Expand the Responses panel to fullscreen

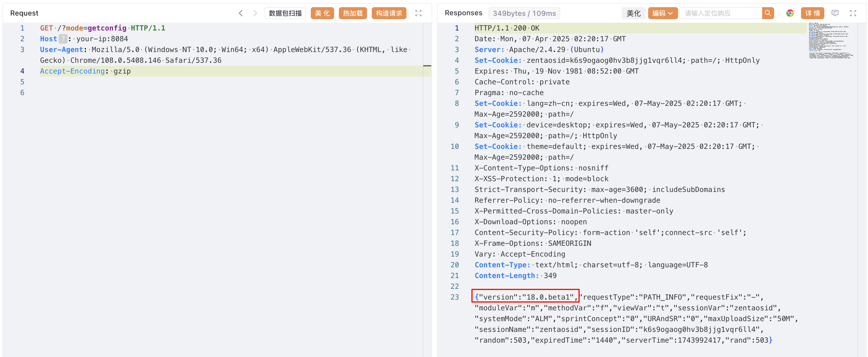[853, 13]
